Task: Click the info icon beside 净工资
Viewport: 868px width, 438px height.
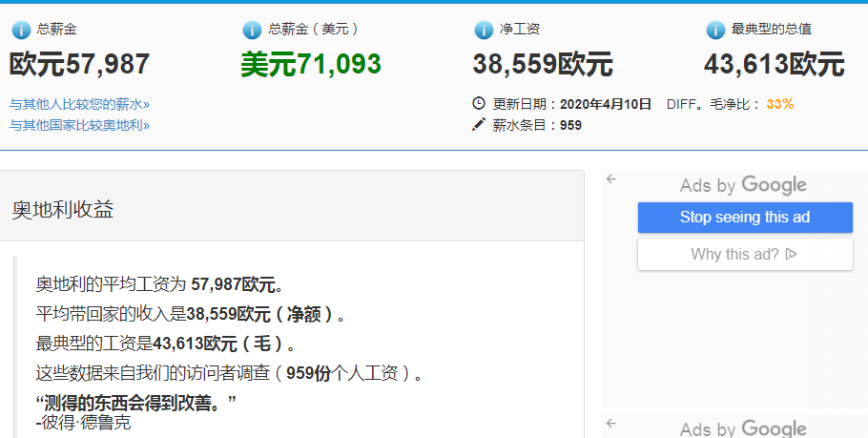Action: click(484, 30)
